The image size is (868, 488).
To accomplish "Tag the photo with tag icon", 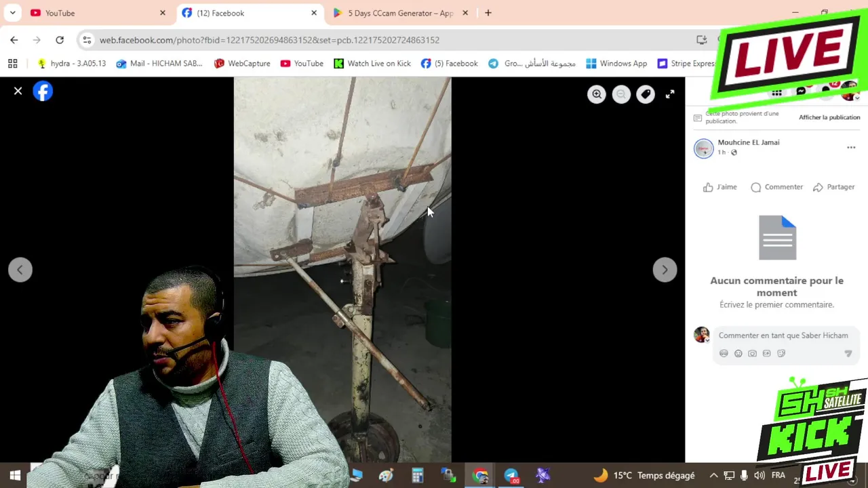I will click(x=646, y=94).
